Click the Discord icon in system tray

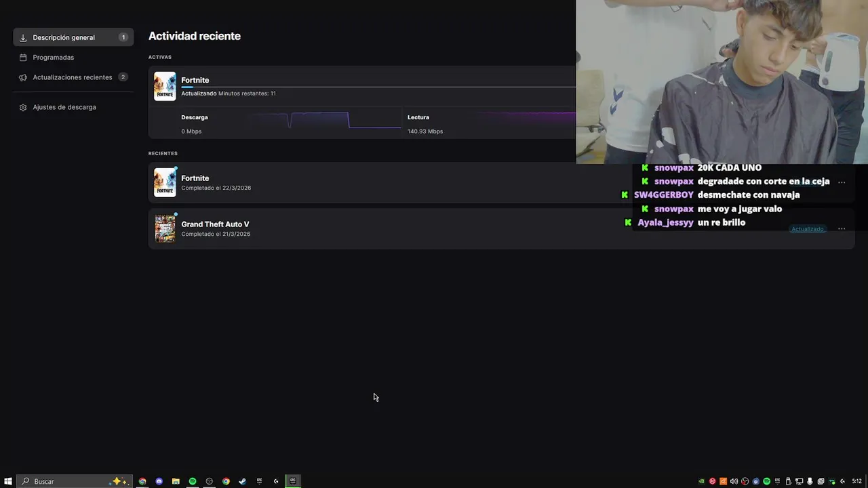click(755, 481)
